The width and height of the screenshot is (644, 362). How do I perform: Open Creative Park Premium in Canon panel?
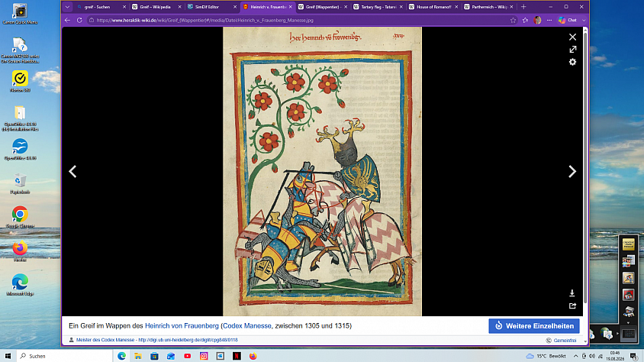[x=628, y=244]
